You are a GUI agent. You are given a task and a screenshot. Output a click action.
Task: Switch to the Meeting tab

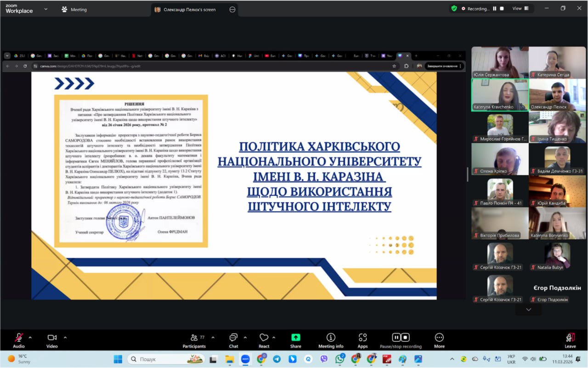pyautogui.click(x=74, y=10)
